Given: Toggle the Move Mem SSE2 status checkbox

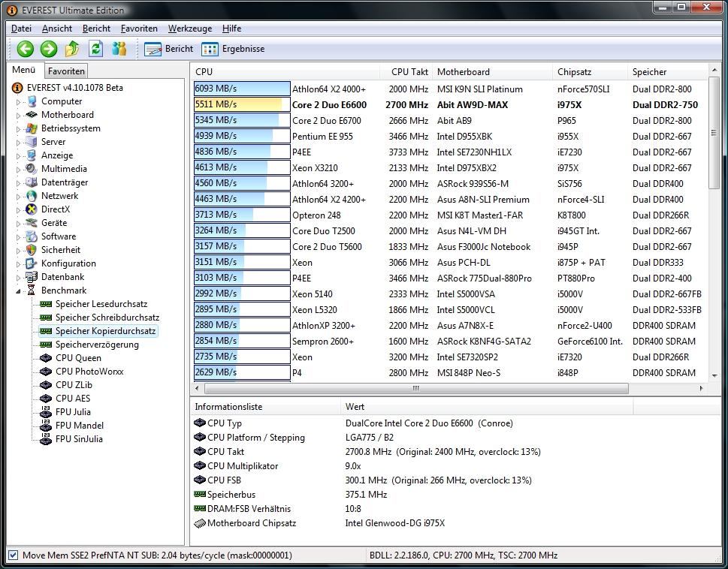Looking at the screenshot, I should [14, 555].
